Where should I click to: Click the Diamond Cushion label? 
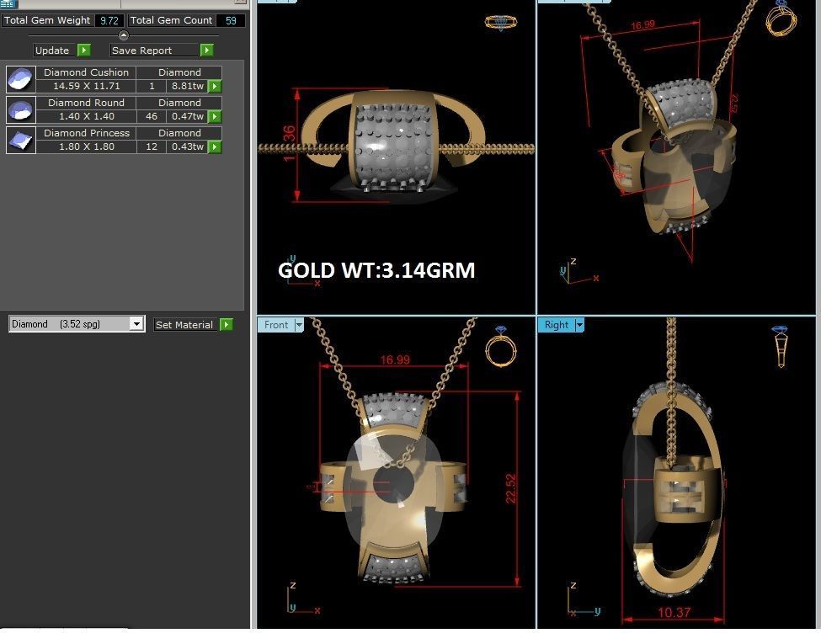(x=87, y=72)
